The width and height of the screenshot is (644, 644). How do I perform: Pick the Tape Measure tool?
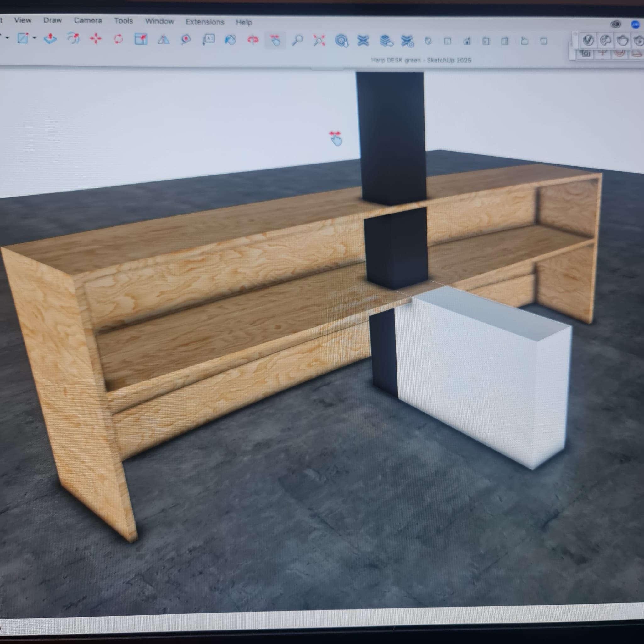(186, 40)
